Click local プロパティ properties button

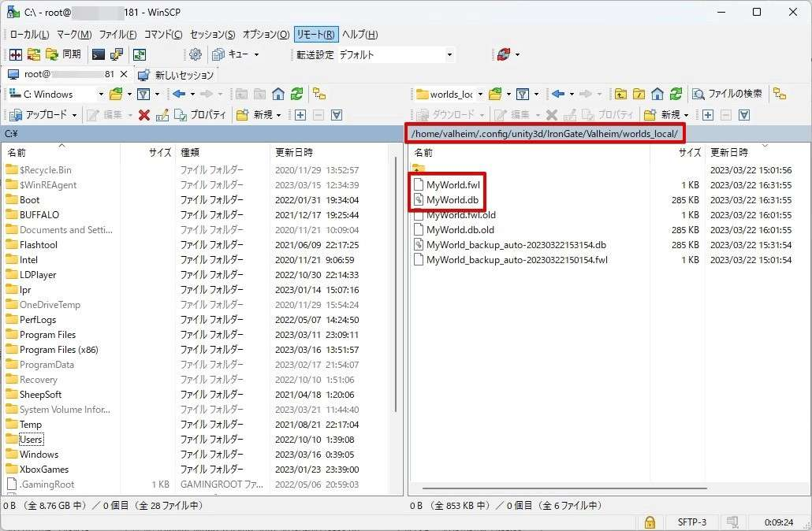(x=200, y=115)
